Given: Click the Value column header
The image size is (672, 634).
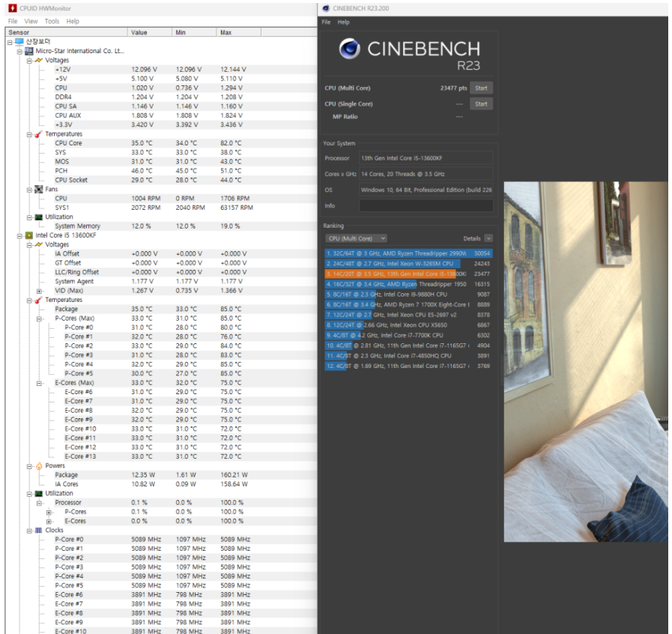Looking at the screenshot, I should [x=150, y=32].
